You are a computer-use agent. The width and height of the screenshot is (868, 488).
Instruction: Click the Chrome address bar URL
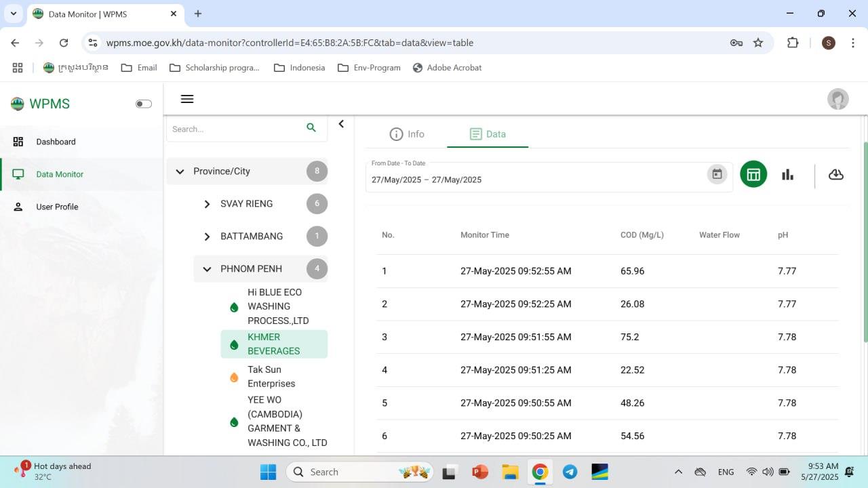click(290, 43)
